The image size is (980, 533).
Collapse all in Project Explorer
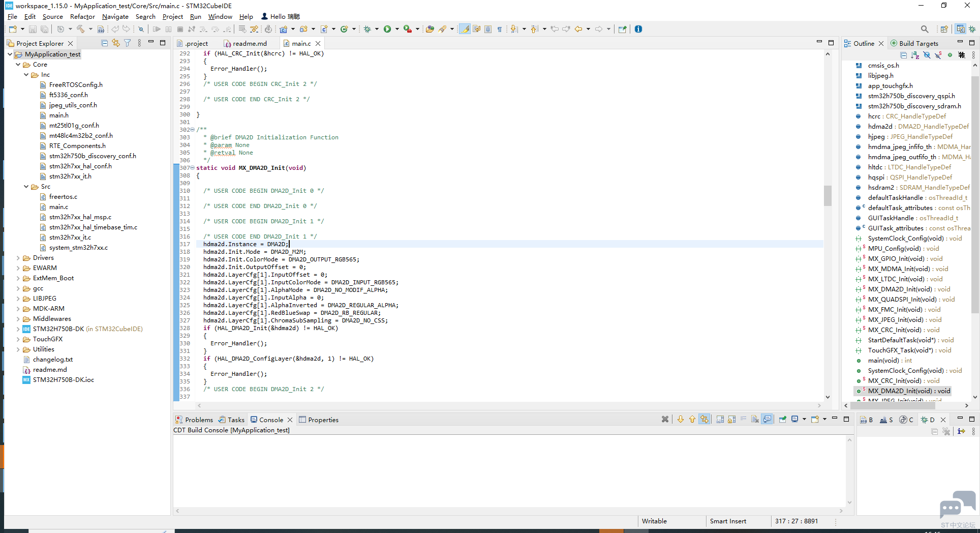104,43
